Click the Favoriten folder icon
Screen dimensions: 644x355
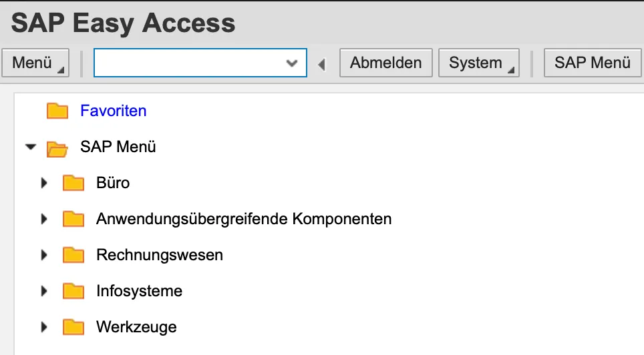[x=57, y=111]
